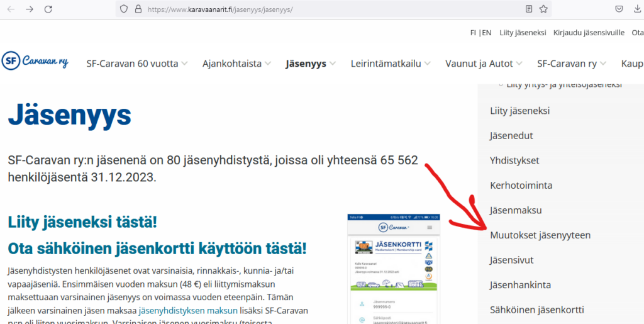
Task: Click Muutokset jäsenyyteen in sidebar
Action: point(540,235)
